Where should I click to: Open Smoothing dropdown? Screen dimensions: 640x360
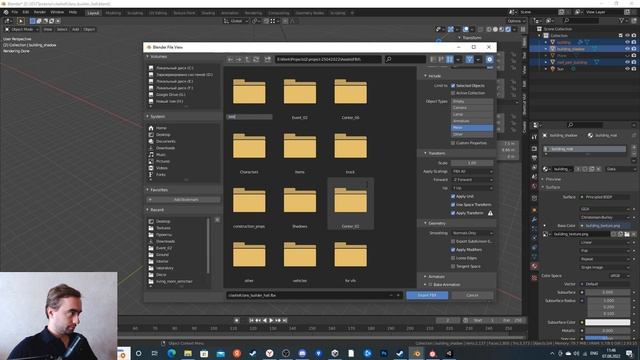472,233
